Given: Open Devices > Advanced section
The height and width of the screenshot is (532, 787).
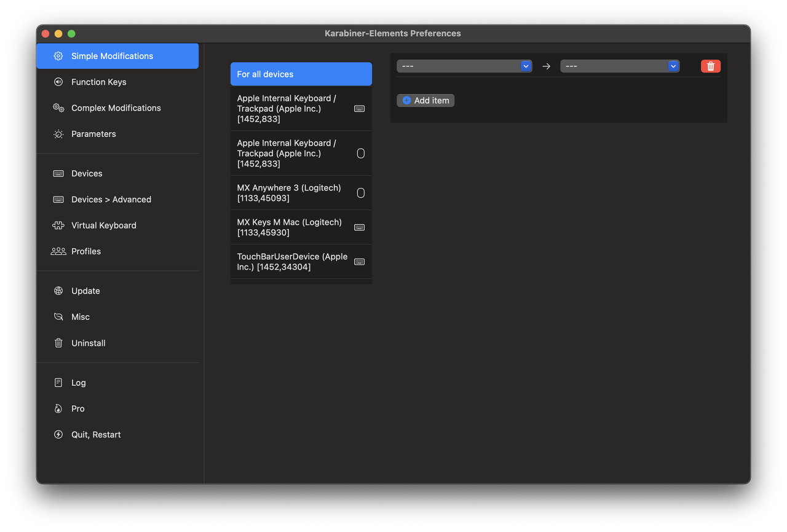Looking at the screenshot, I should coord(117,200).
